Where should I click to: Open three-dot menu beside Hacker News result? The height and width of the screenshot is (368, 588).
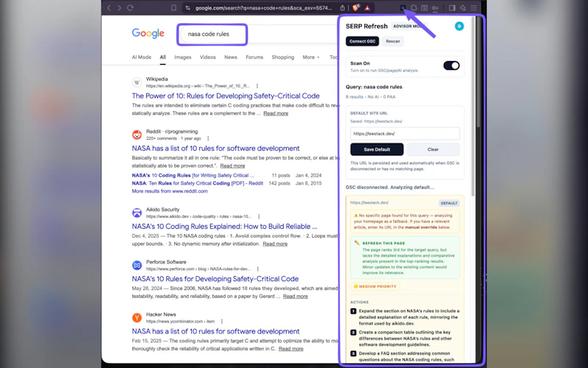(x=222, y=322)
